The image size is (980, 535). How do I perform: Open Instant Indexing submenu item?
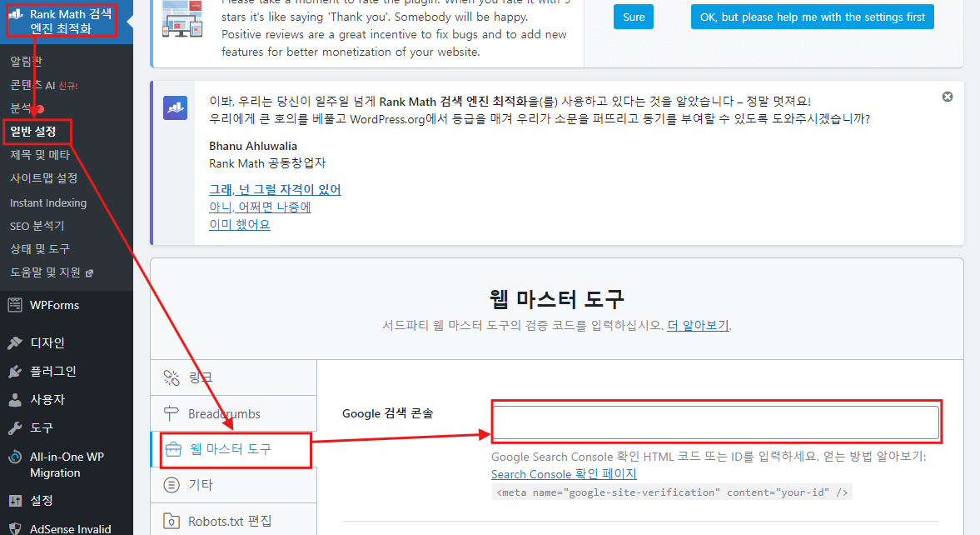pos(48,202)
